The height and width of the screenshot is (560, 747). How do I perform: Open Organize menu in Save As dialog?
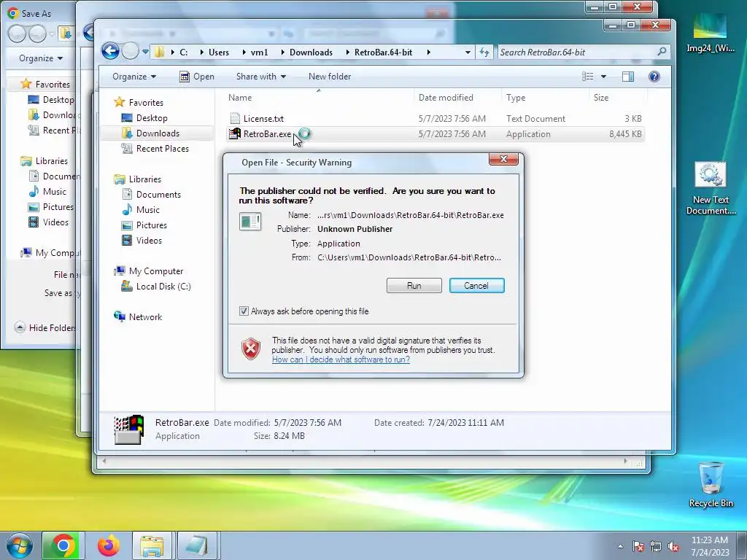click(41, 58)
